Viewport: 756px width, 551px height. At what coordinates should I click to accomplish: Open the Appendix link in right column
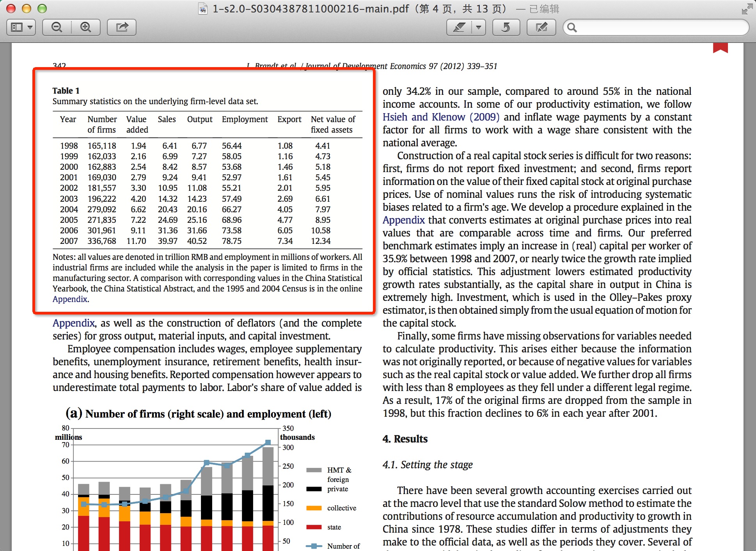pos(403,220)
